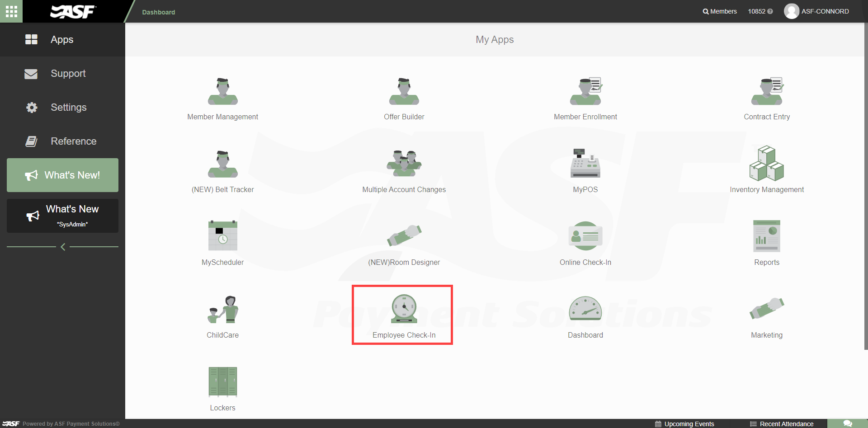Click the page vertical scrollbar
868x428 pixels.
pos(866,185)
